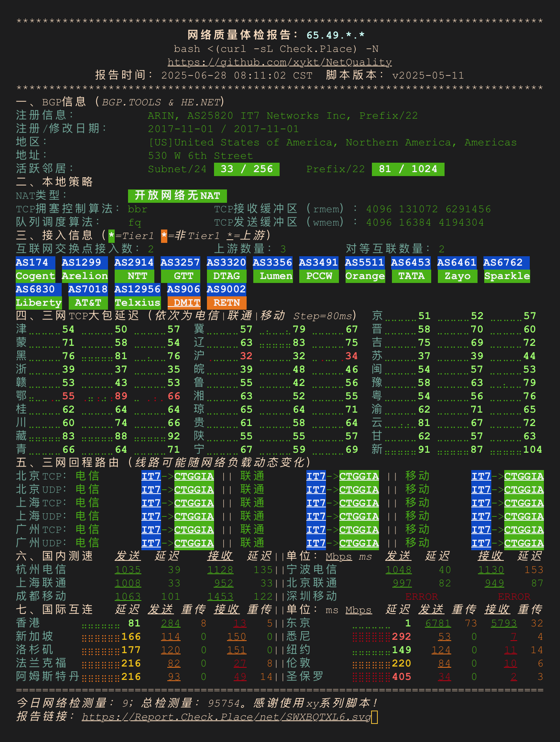Click the orange RETN label
The height and width of the screenshot is (742, 560).
(227, 303)
